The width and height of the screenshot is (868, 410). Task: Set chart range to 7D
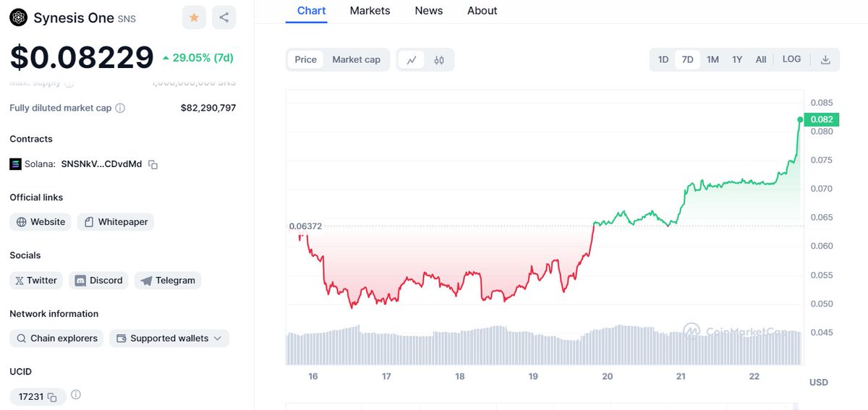[x=688, y=59]
